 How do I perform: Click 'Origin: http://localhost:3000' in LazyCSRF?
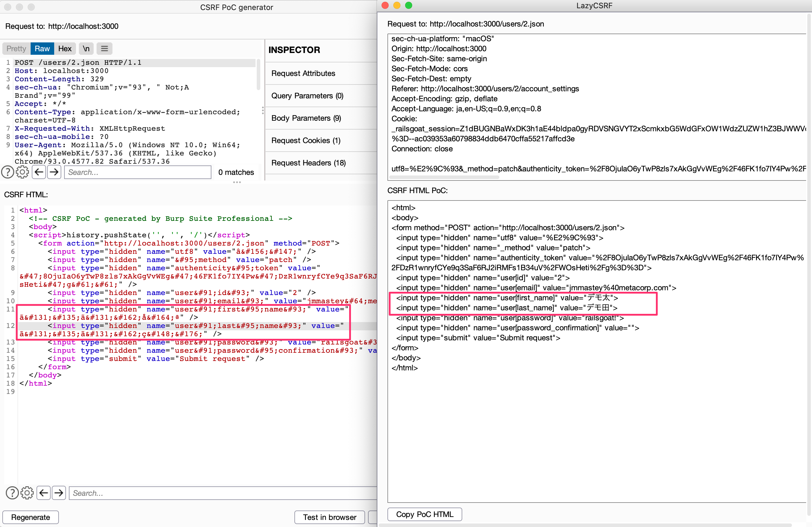coord(439,49)
